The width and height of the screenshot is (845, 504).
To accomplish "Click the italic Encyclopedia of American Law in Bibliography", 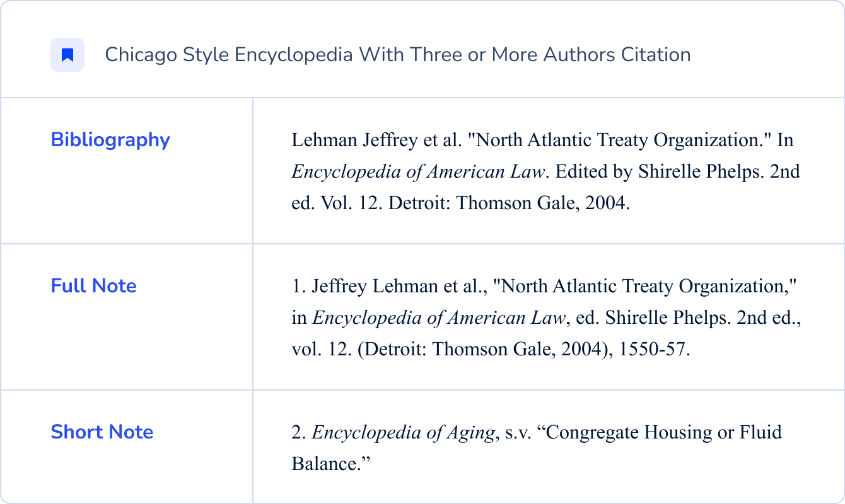I will pos(417,172).
